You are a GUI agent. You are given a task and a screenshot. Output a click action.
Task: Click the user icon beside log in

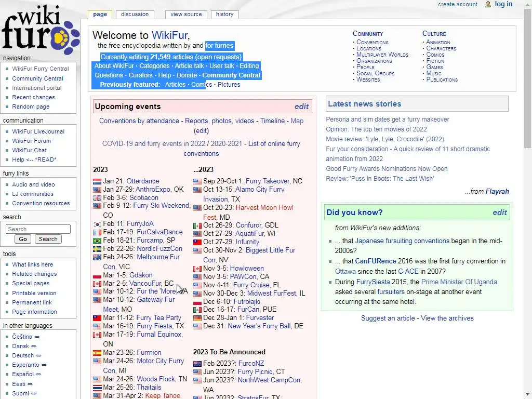tap(488, 4)
